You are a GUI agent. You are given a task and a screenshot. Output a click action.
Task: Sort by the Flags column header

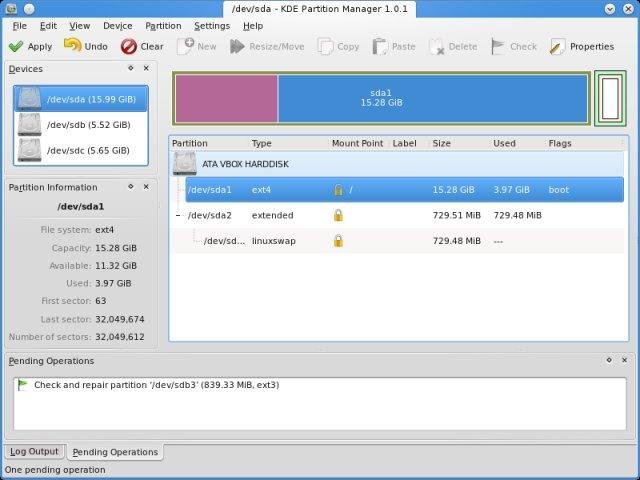[560, 143]
